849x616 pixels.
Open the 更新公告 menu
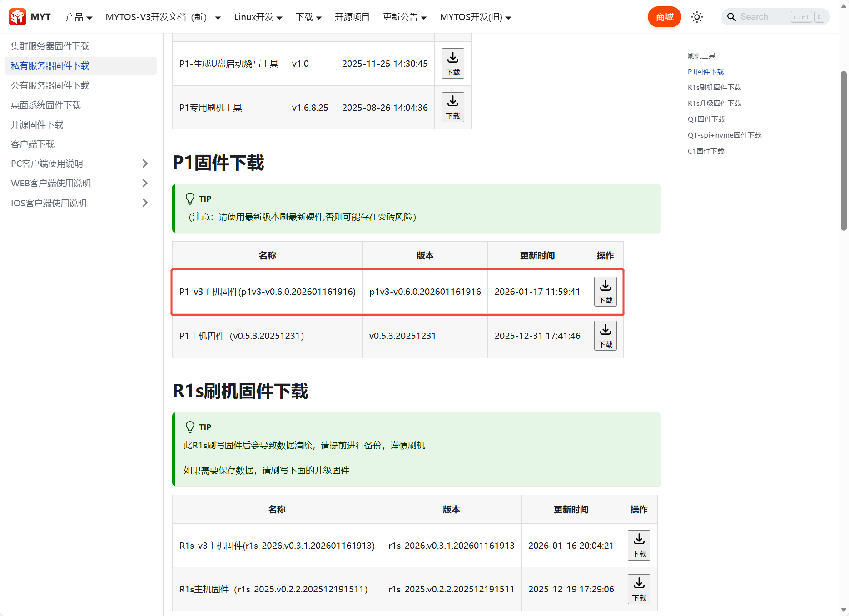404,17
